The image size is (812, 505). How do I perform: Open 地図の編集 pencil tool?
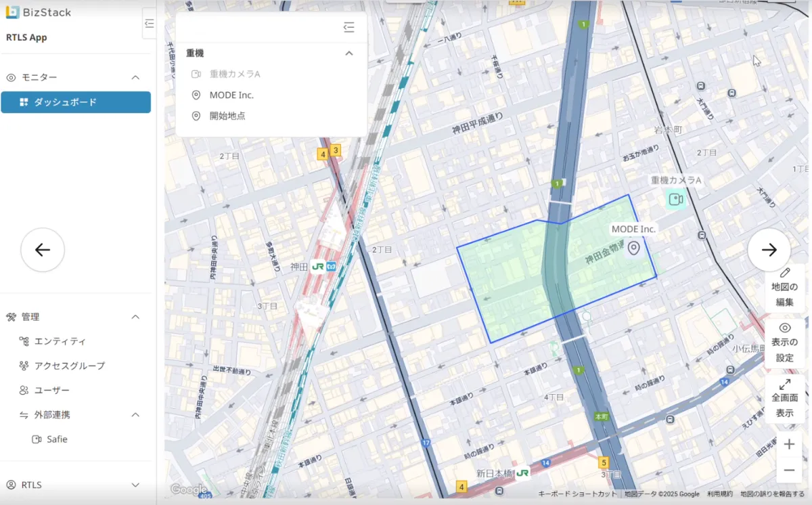pos(785,287)
